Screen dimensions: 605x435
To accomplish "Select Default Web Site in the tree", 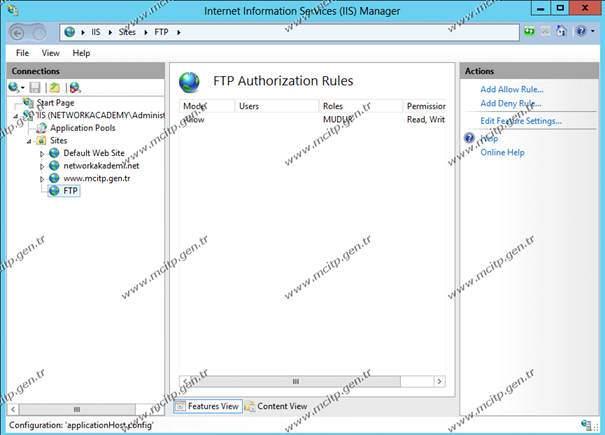I will tap(94, 153).
